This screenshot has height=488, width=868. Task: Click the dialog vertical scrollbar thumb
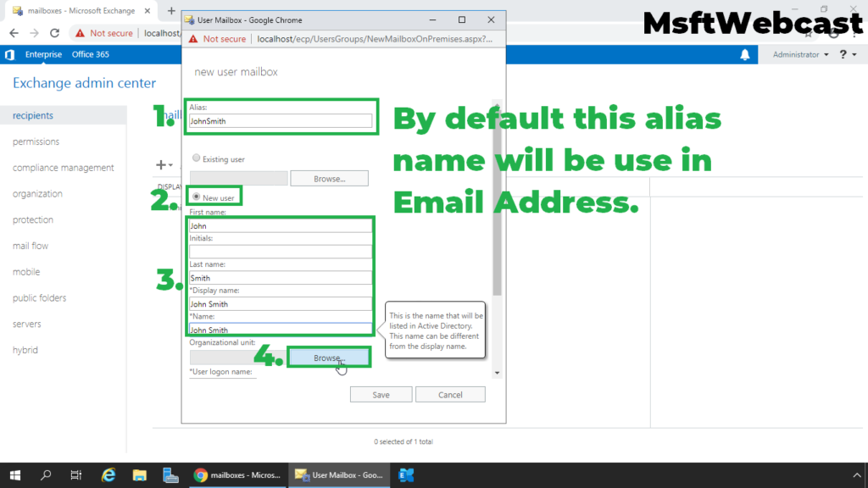click(497, 202)
